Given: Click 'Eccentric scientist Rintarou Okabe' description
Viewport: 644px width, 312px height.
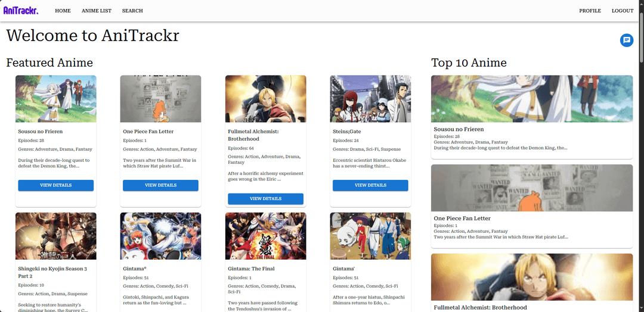Looking at the screenshot, I should click(369, 163).
